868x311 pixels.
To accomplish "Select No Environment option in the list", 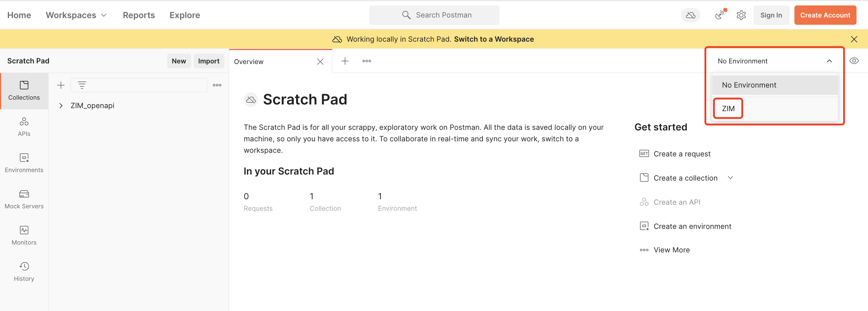I will point(775,85).
